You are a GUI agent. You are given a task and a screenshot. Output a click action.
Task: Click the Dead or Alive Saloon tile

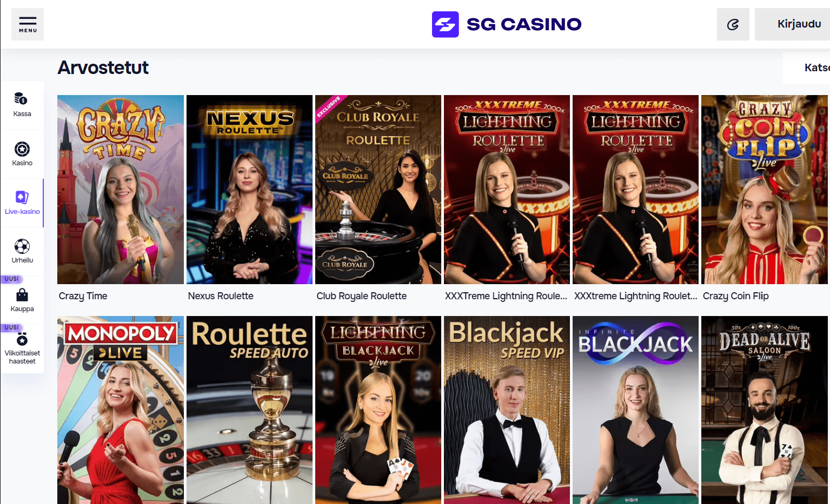[x=765, y=410]
